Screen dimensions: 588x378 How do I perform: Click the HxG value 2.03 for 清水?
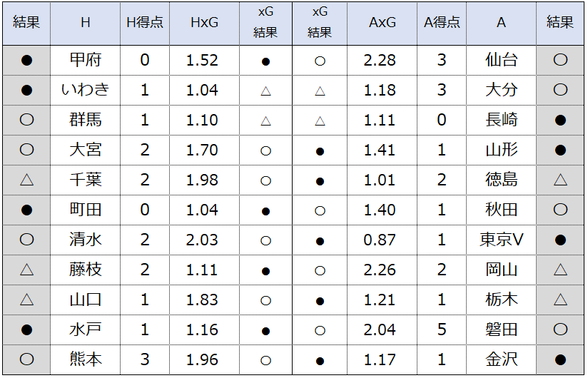click(x=203, y=240)
